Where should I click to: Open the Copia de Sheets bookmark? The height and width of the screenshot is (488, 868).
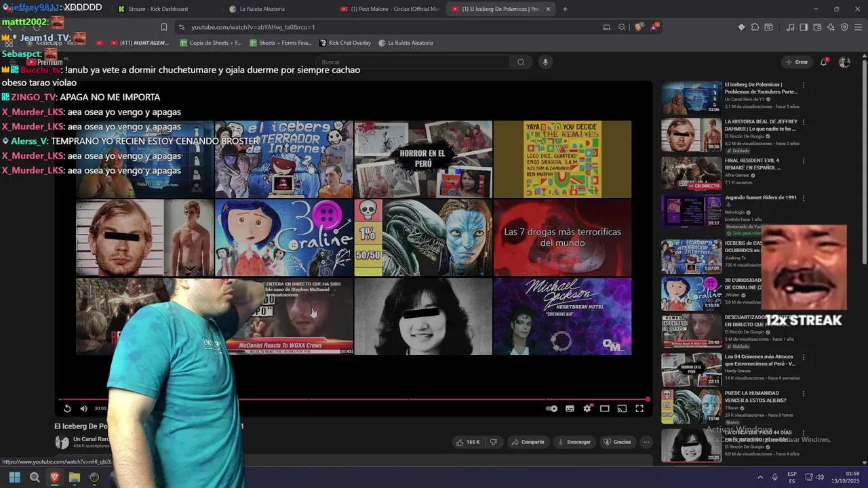pos(211,43)
